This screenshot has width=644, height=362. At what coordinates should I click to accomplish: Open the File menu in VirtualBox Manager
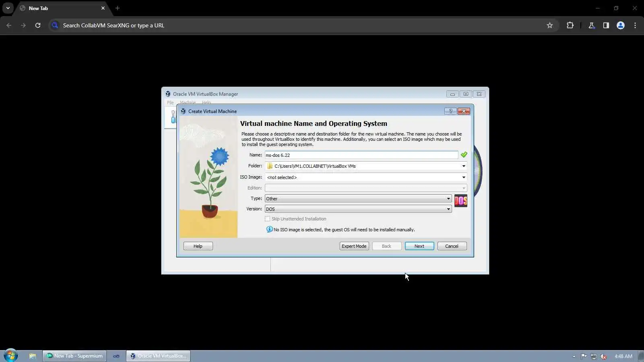[170, 103]
